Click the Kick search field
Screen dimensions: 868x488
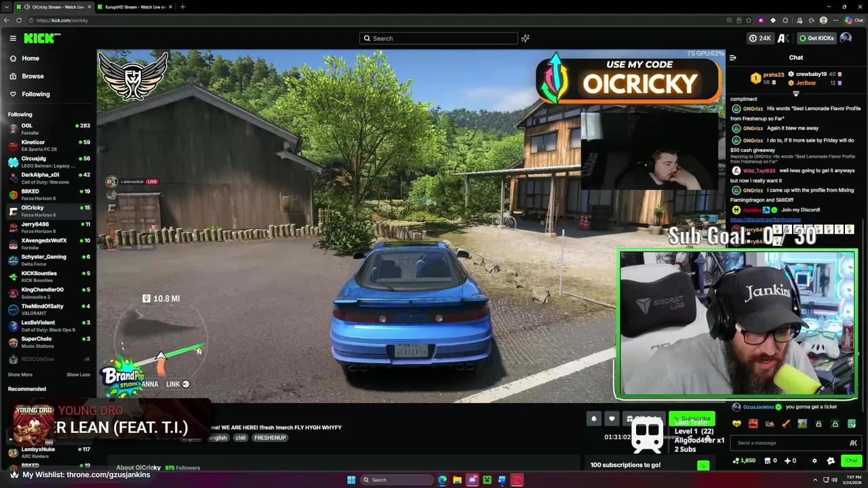439,39
